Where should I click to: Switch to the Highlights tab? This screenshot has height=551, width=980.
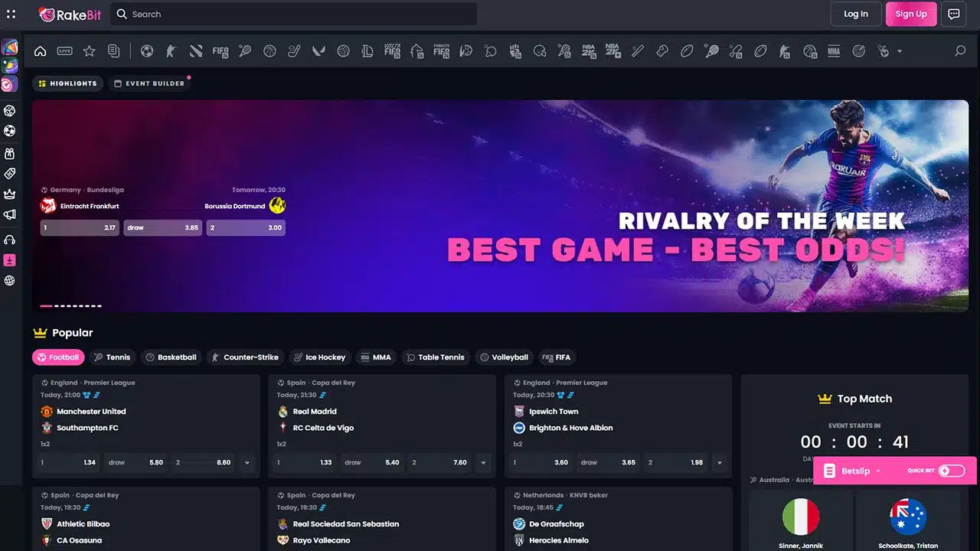click(x=67, y=83)
